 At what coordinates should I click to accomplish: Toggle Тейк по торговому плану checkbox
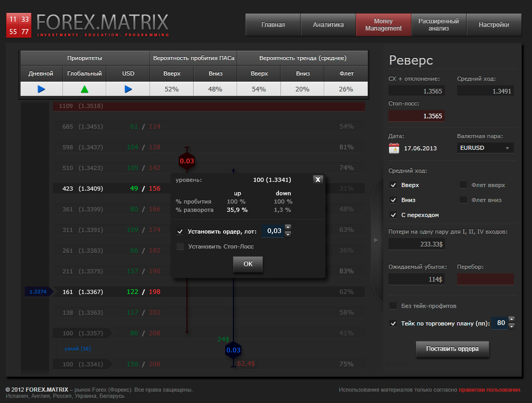coord(393,323)
